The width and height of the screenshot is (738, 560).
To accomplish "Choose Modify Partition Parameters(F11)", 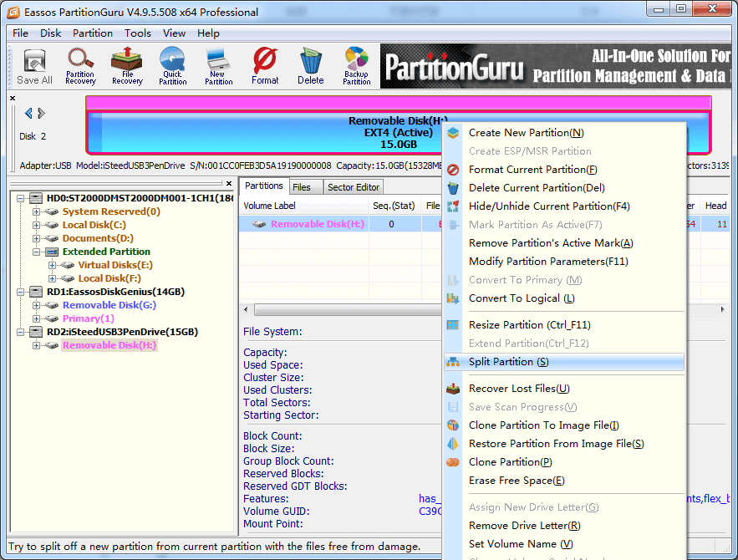I will (563, 262).
